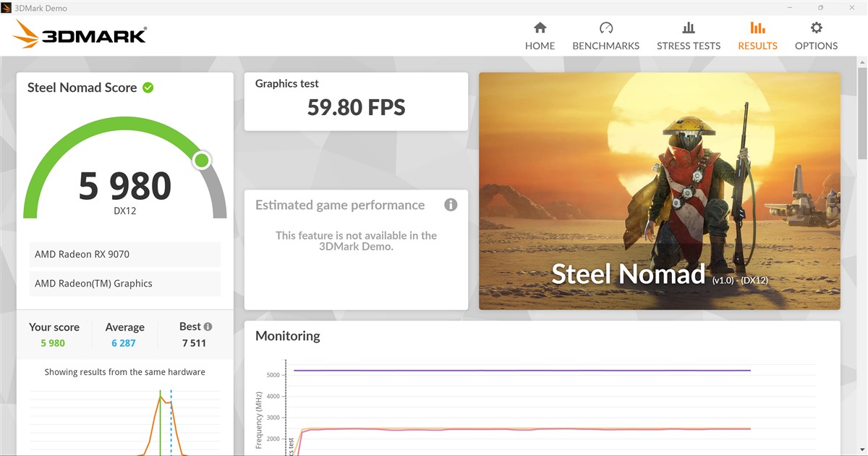The height and width of the screenshot is (456, 868).
Task: Click the info icon beside Best
Action: [x=208, y=326]
